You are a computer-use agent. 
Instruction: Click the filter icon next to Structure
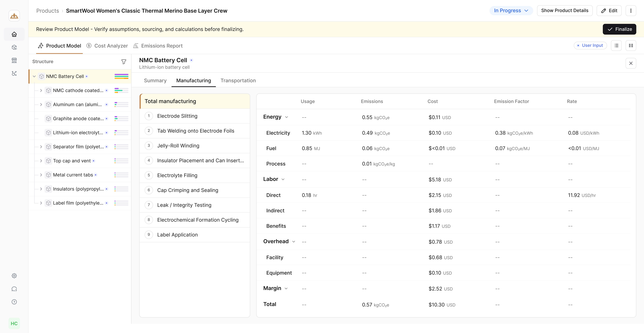point(124,62)
